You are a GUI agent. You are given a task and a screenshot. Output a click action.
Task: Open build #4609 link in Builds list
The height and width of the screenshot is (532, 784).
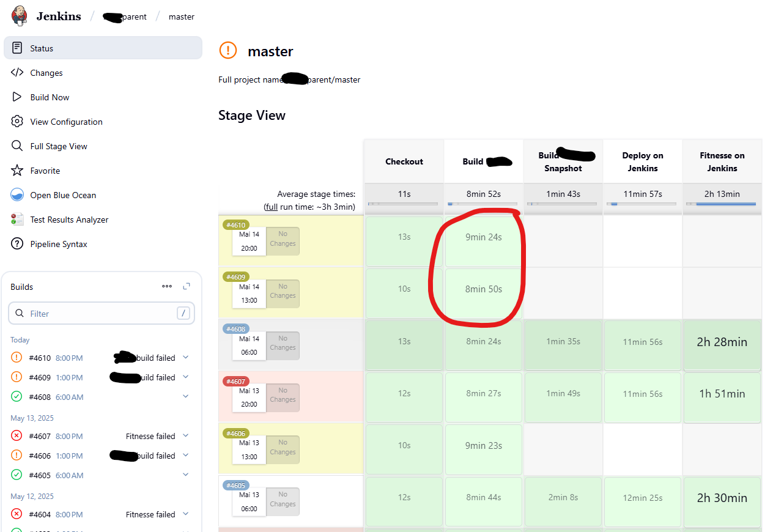point(39,377)
